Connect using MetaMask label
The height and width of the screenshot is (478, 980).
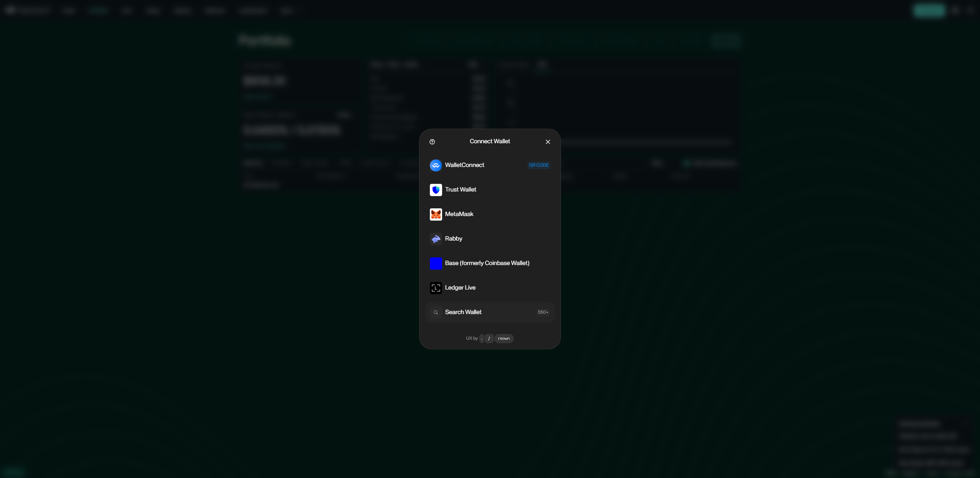459,214
